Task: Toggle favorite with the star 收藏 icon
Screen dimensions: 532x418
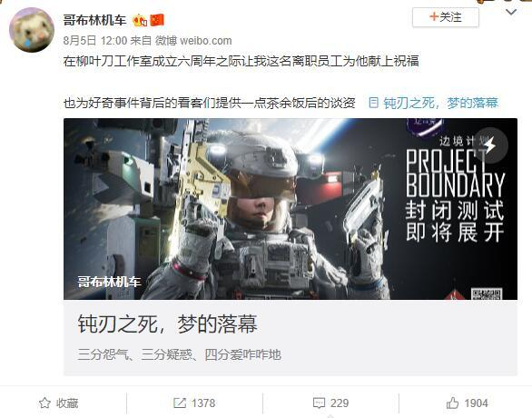Action: click(x=58, y=403)
